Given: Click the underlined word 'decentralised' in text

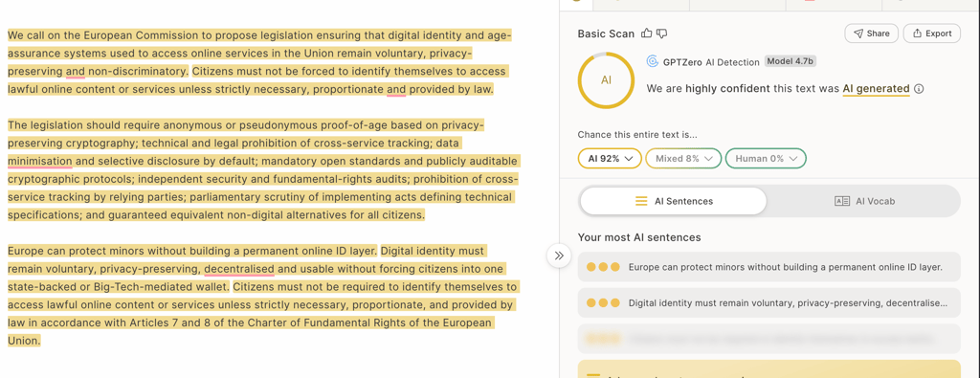Looking at the screenshot, I should (239, 269).
